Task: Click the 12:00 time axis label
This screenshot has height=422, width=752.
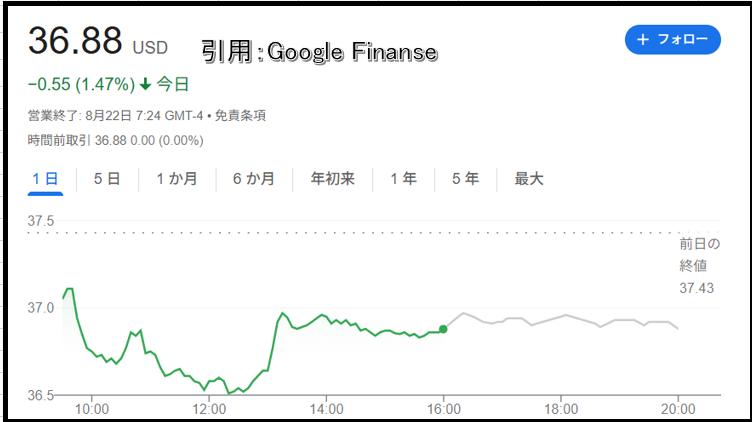Action: click(x=209, y=409)
